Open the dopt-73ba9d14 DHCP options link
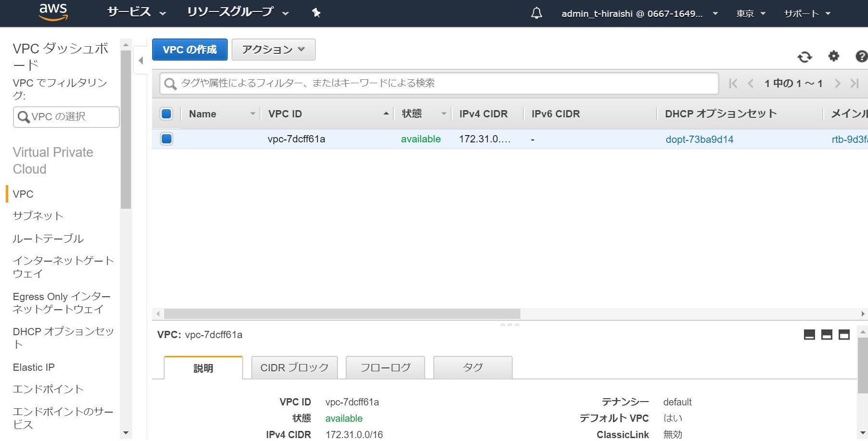Image resolution: width=868 pixels, height=441 pixels. [x=700, y=139]
